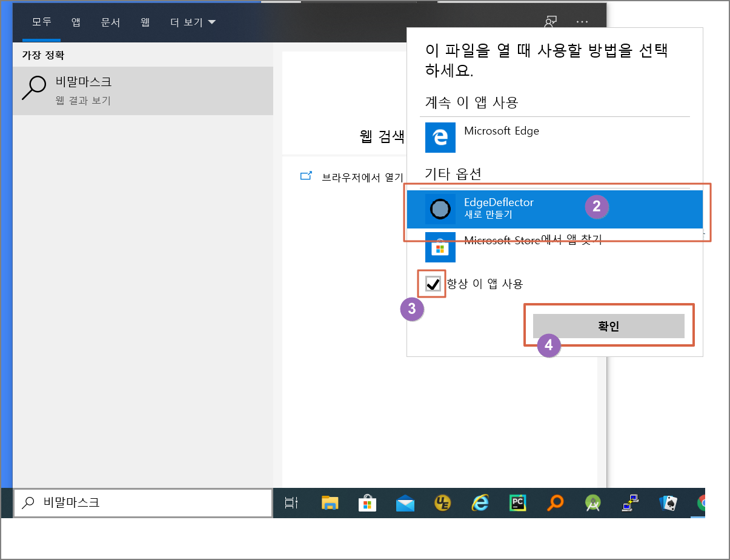Image resolution: width=730 pixels, height=560 pixels.
Task: Launch PyCharm from the taskbar
Action: point(518,502)
